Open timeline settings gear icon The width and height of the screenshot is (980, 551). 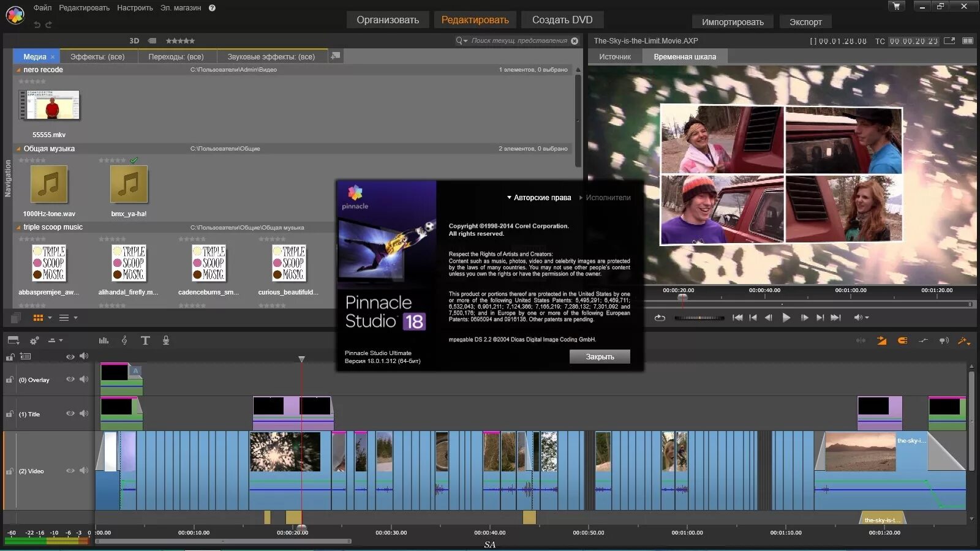click(34, 340)
